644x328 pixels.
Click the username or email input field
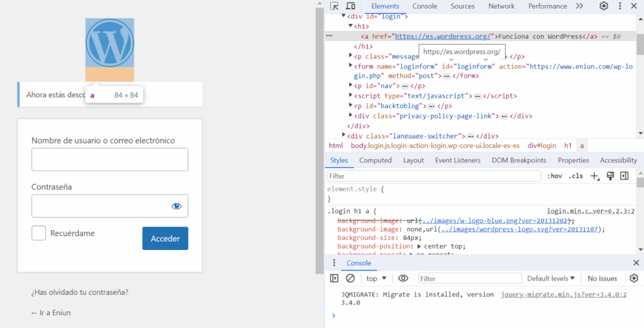pyautogui.click(x=110, y=159)
